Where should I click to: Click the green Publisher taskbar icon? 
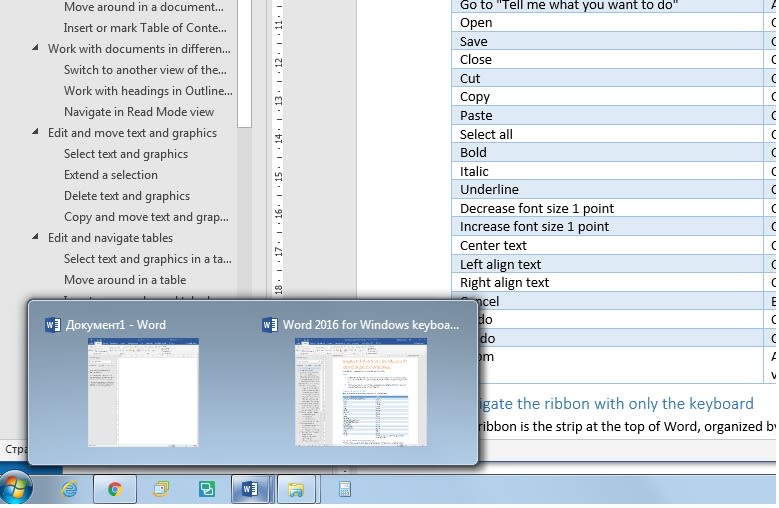click(207, 490)
